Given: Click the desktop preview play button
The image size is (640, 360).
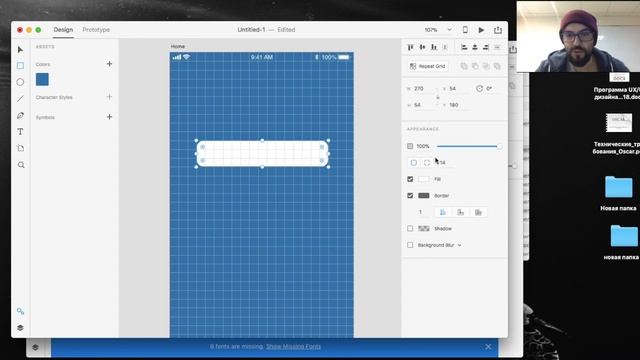Looking at the screenshot, I should 482,30.
